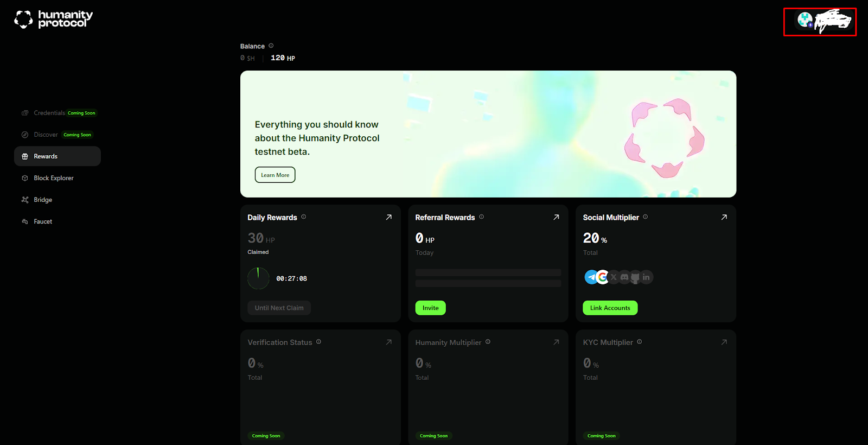Click the KYC Multiplier info icon

click(x=640, y=341)
